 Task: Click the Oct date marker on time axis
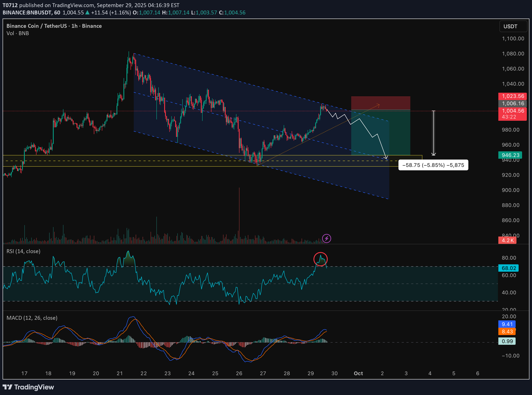pyautogui.click(x=358, y=373)
